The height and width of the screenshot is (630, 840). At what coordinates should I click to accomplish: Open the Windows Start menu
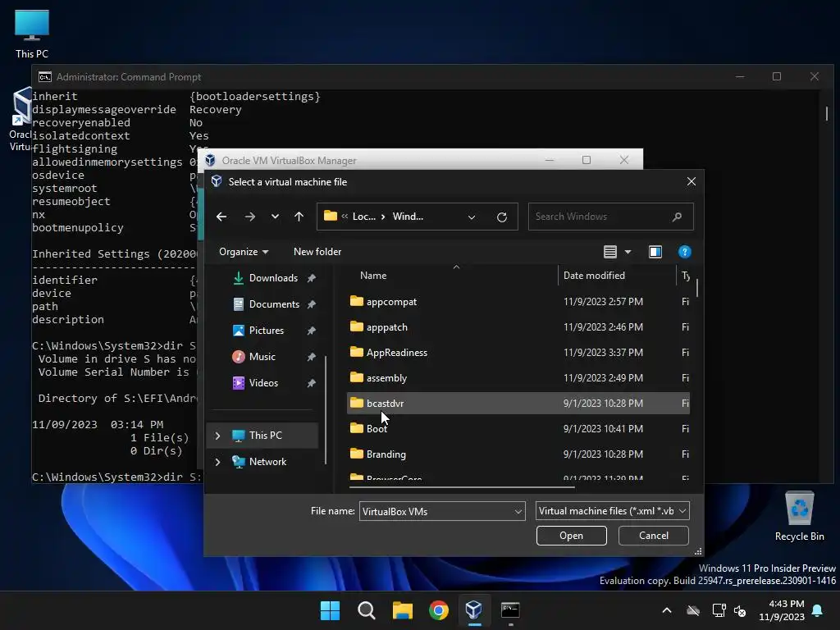click(330, 610)
